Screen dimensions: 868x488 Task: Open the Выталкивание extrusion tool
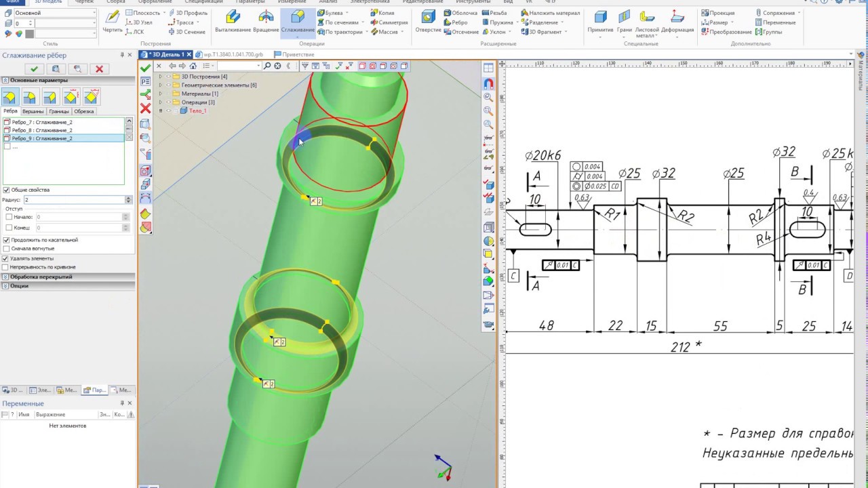[x=233, y=21]
